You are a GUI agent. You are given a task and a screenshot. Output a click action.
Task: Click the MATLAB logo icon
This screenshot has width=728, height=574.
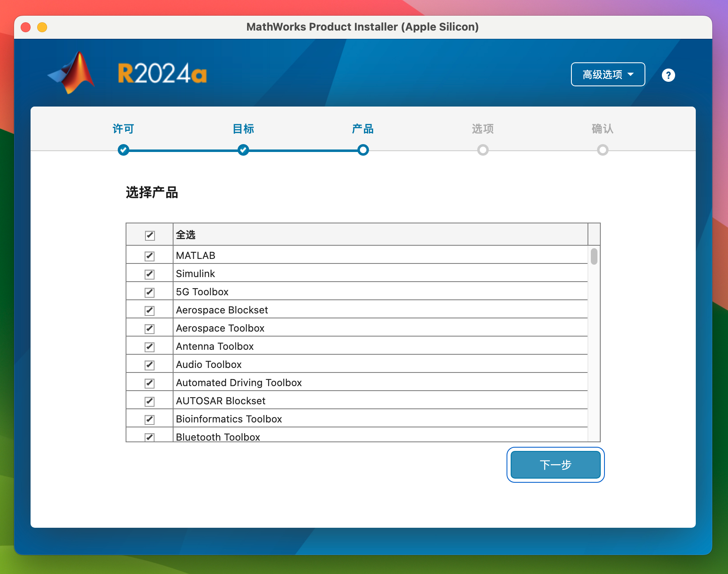71,73
